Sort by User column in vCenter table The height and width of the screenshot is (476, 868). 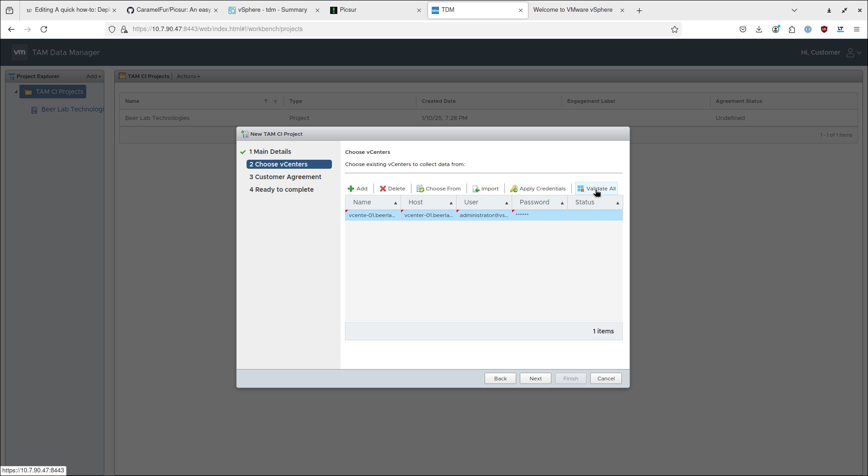484,202
